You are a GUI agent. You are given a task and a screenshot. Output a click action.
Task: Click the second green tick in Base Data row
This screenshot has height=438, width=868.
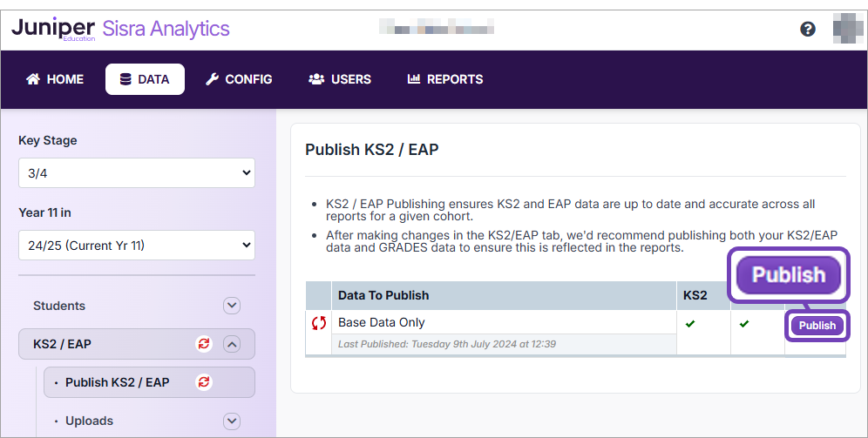[x=743, y=324]
